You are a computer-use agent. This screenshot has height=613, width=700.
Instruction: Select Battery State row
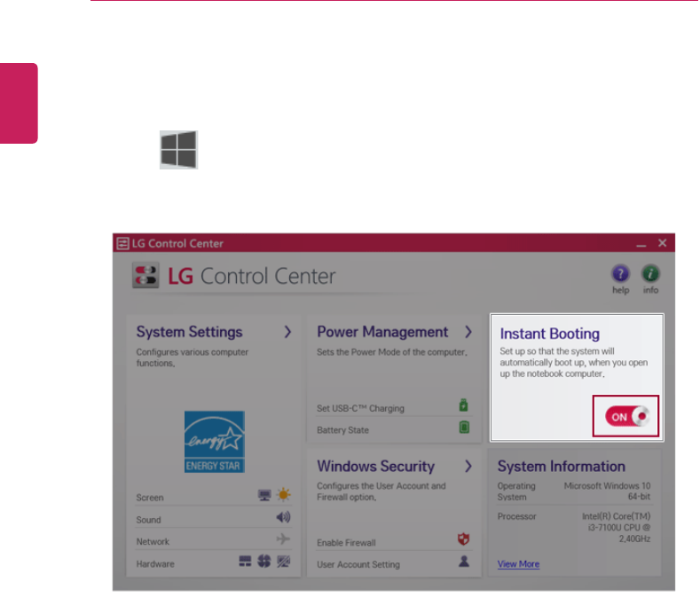[x=393, y=429]
